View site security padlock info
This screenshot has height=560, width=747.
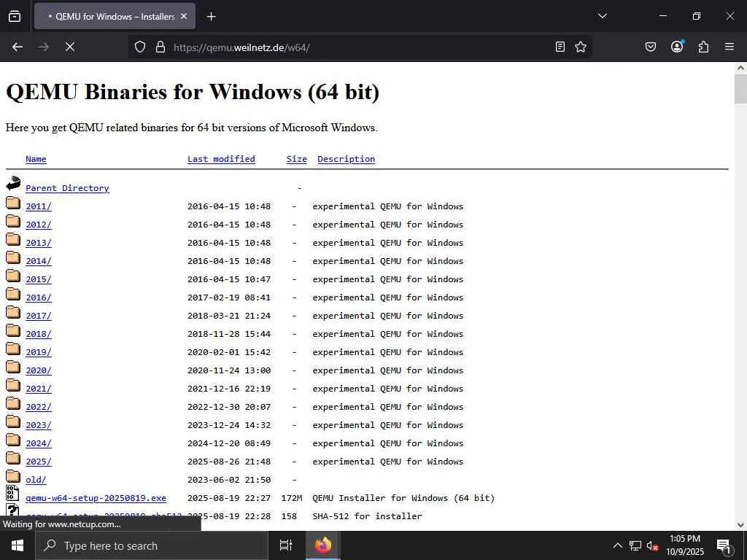[160, 47]
